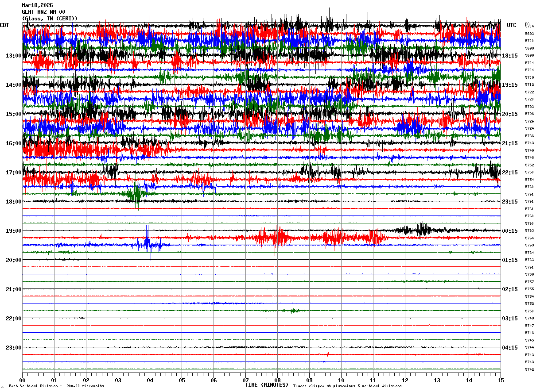Viewport: 536px width, 392px height.
Task: Click the DC offset value '5699'
Action: [x=529, y=55]
